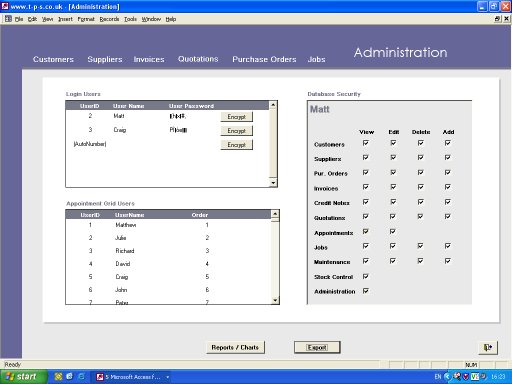The height and width of the screenshot is (384, 512).
Task: Open the File menu
Action: pos(19,19)
